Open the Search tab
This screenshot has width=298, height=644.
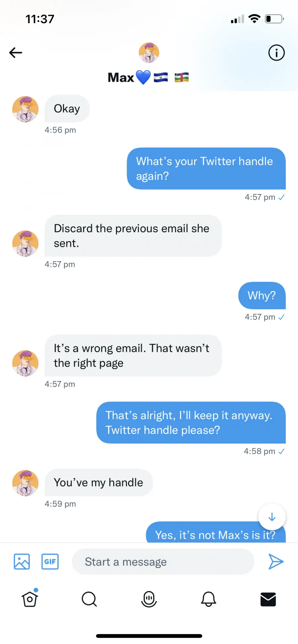(89, 599)
